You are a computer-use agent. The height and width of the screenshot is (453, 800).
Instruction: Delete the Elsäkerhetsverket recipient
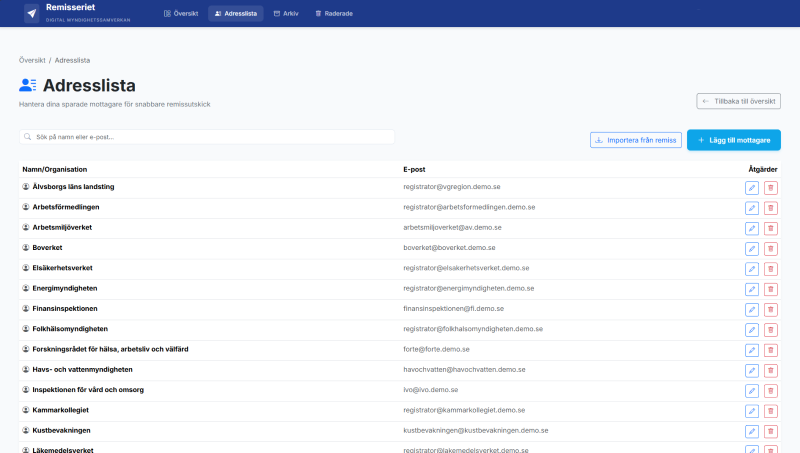770,268
